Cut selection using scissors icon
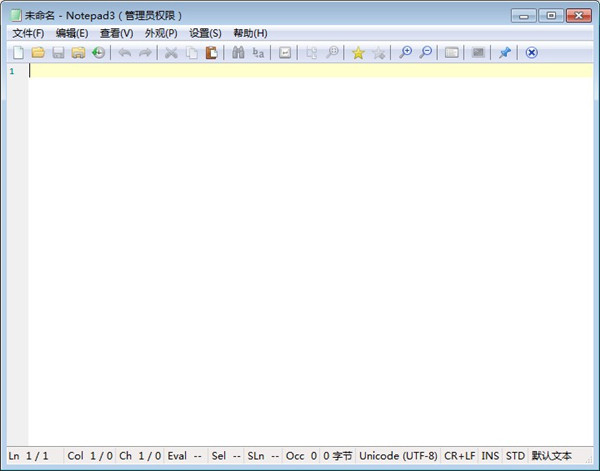Viewport: 600px width, 471px height. coord(171,52)
